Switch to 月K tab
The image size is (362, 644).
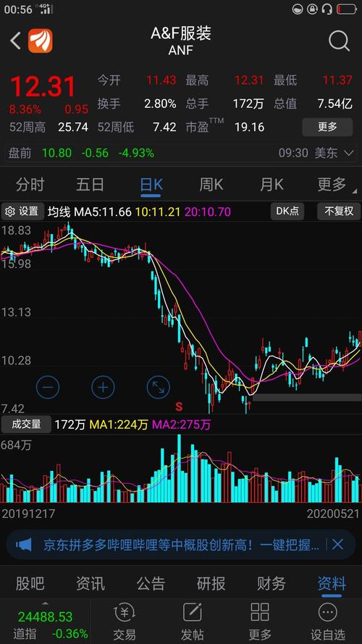(x=271, y=185)
